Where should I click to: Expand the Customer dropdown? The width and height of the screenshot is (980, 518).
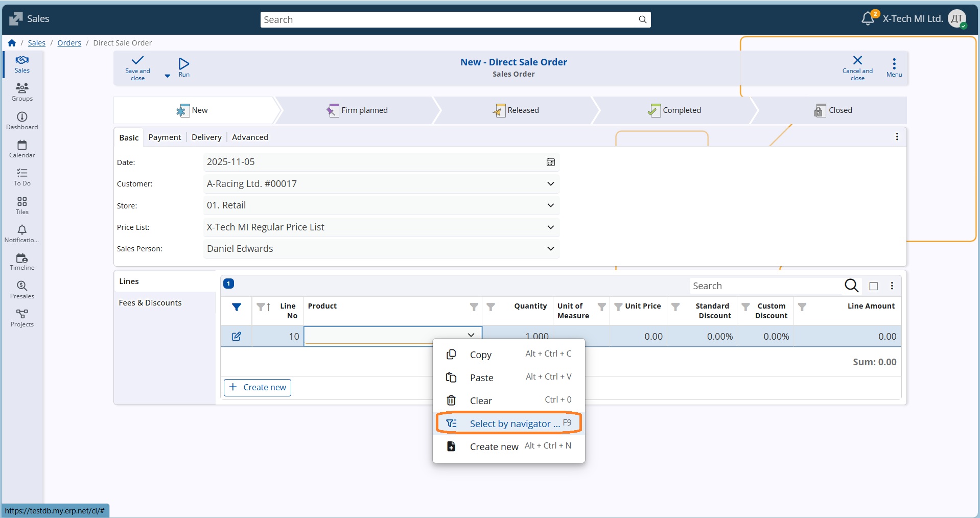point(550,184)
